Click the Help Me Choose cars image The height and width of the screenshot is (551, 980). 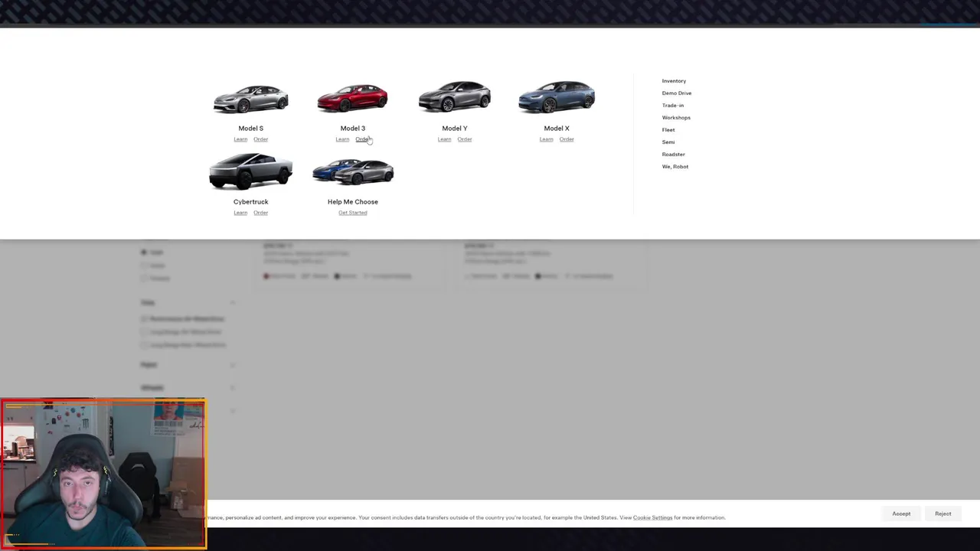click(x=353, y=172)
